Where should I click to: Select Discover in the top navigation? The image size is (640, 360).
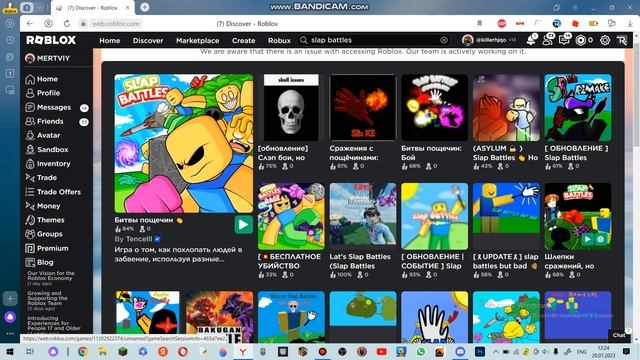148,40
